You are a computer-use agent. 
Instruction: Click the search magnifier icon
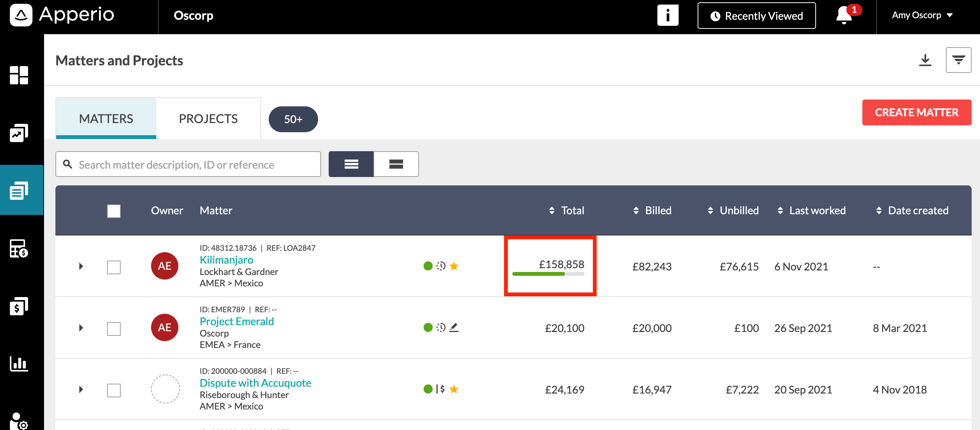(x=68, y=164)
